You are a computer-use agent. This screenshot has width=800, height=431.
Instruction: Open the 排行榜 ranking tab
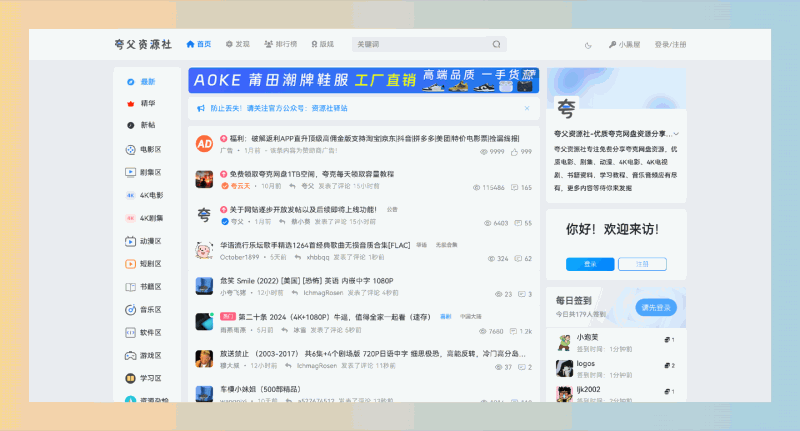(281, 44)
